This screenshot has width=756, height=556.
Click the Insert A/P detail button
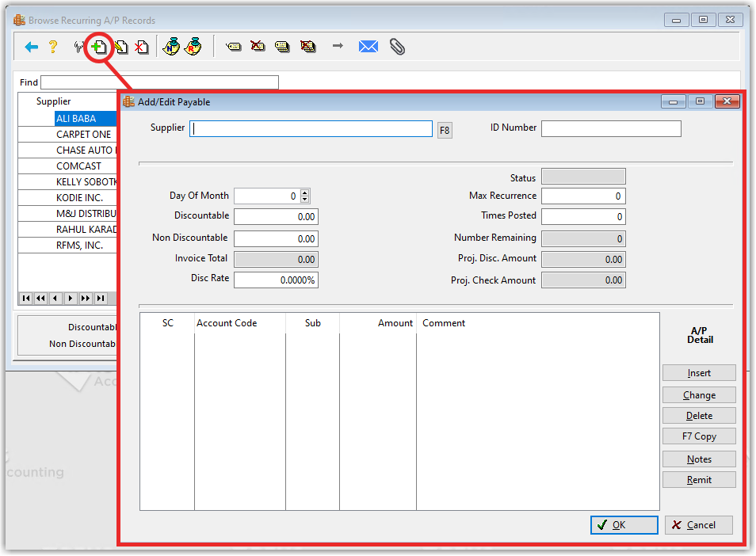point(699,373)
